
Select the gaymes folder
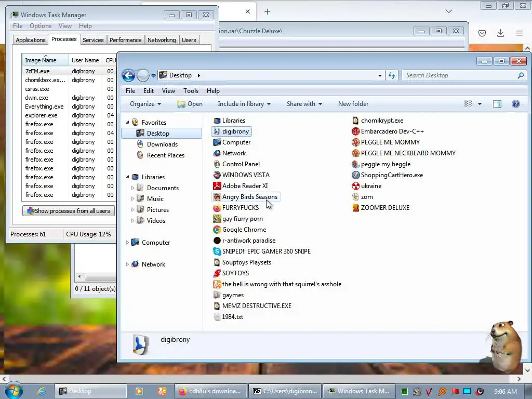[229, 295]
